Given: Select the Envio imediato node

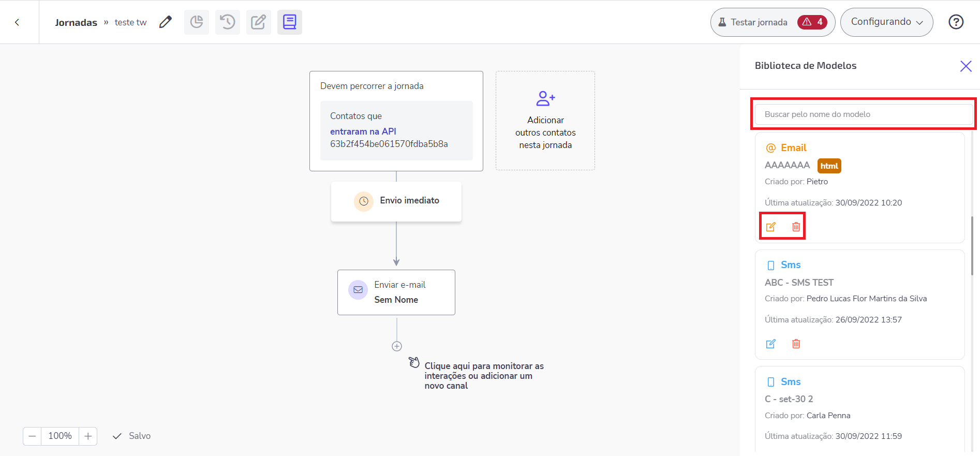Looking at the screenshot, I should (396, 201).
